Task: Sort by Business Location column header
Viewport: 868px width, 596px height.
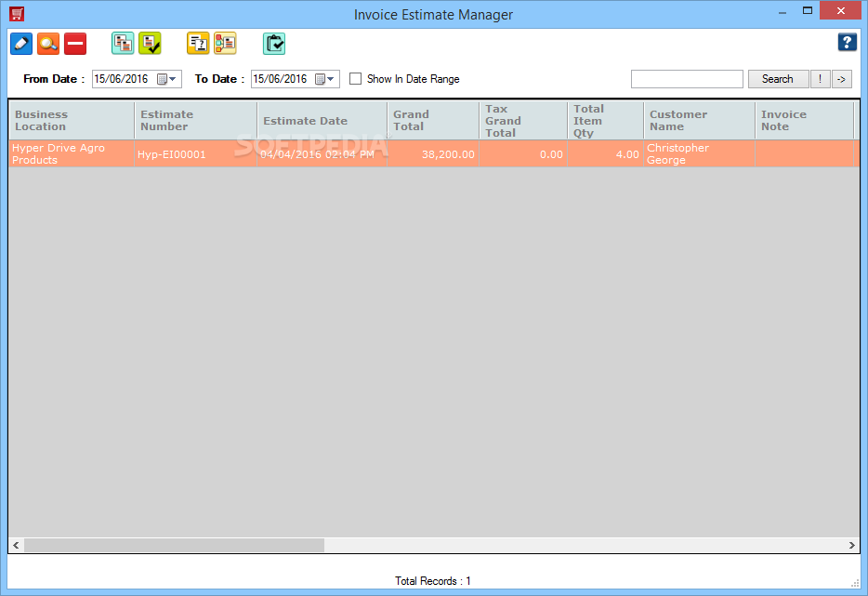Action: pyautogui.click(x=72, y=120)
